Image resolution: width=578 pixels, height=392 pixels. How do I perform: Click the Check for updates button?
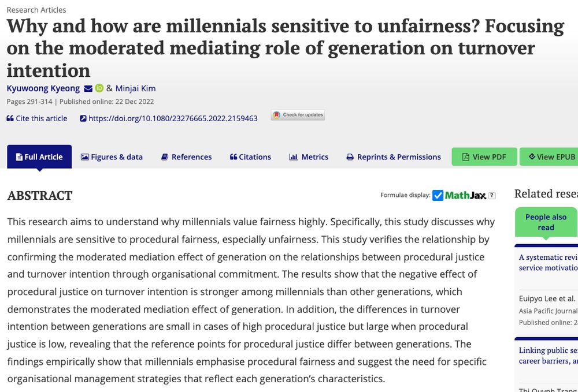[298, 115]
